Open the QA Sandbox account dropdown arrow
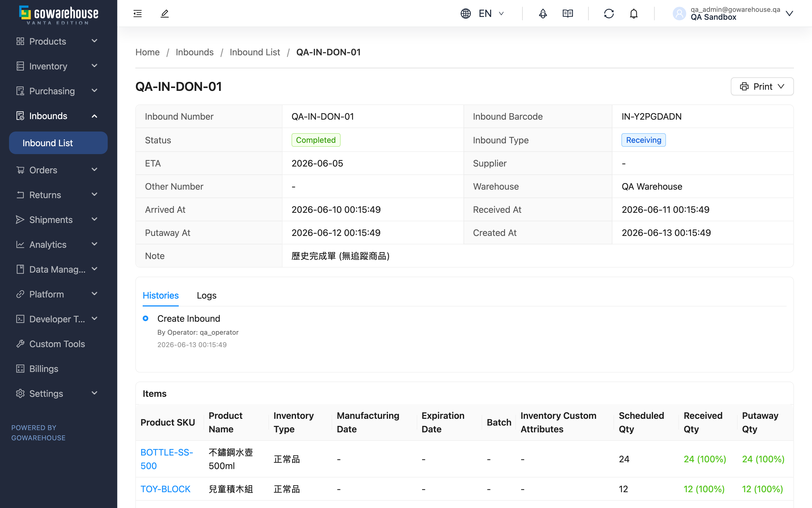The image size is (812, 508). coord(789,14)
